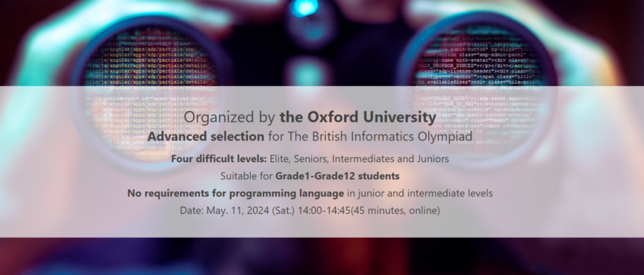Click "Elite, Seniors, Intermediates and Juniors" text
Screen dimensions: 644x275
(x=360, y=159)
